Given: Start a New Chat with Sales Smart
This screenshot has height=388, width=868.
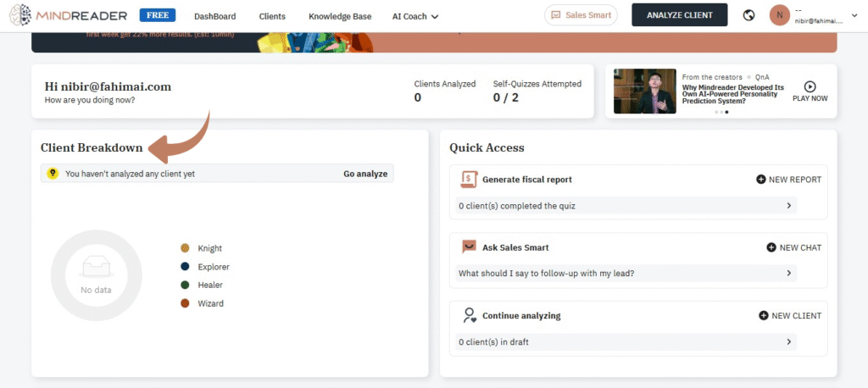Looking at the screenshot, I should (x=793, y=247).
